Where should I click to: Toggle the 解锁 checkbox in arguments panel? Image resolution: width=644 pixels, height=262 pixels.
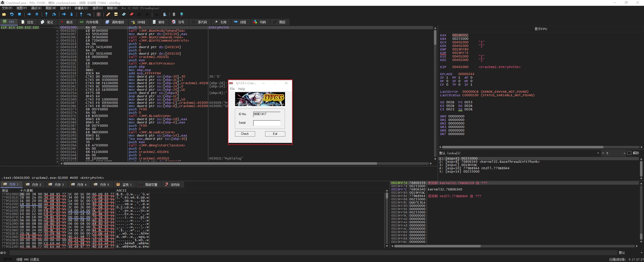point(629,153)
